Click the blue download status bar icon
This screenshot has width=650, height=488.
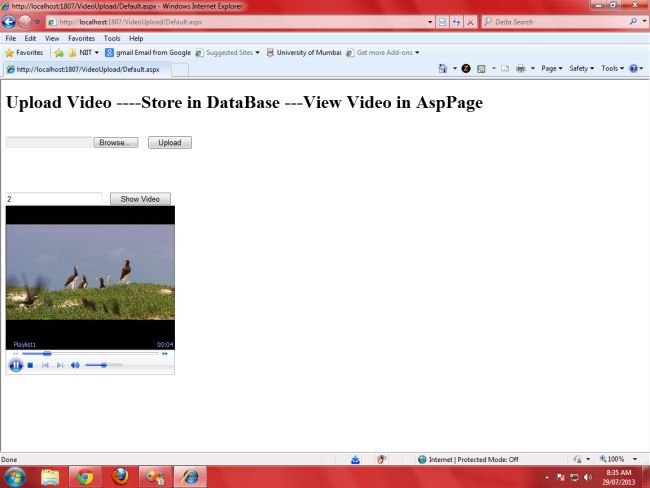click(355, 459)
